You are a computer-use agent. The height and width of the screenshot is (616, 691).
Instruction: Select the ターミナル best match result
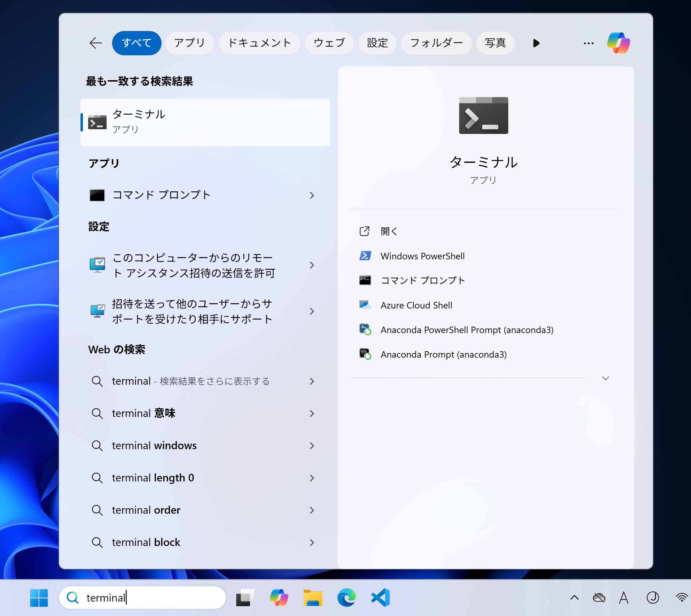[x=205, y=122]
